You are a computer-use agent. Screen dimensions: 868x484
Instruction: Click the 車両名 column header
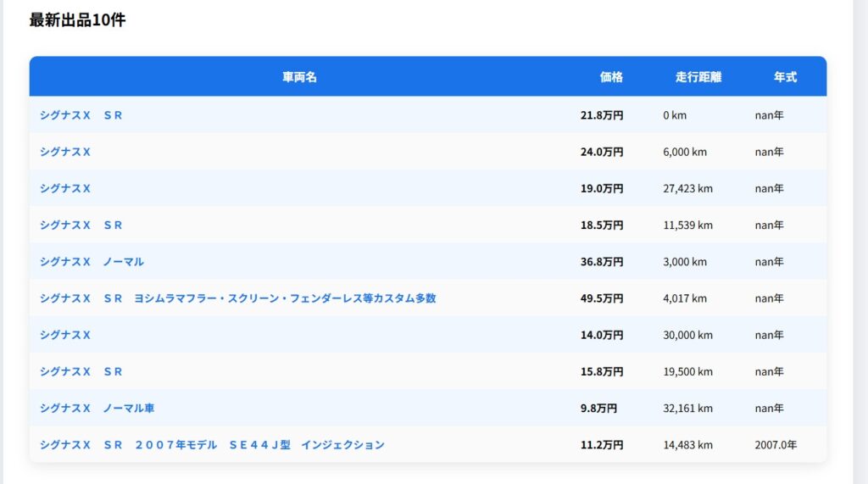point(299,77)
